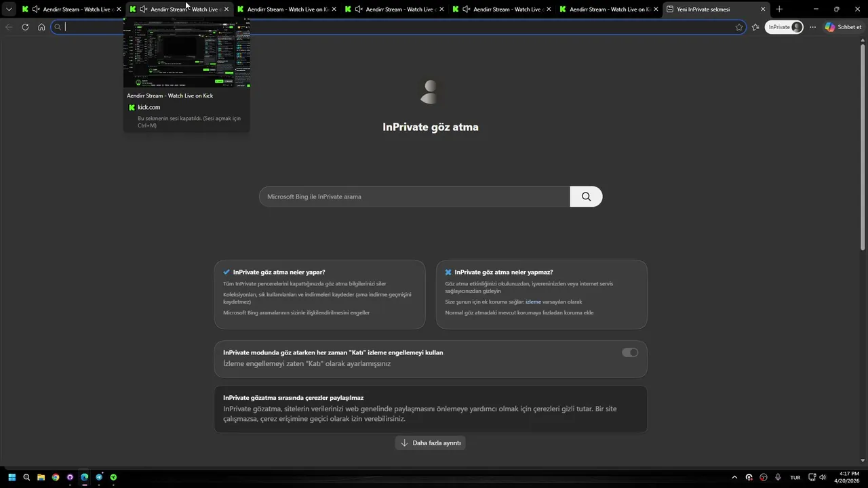The width and height of the screenshot is (868, 488).
Task: Click InPrivate gözatma sırasında çerezler paylaşılmaz text
Action: coord(294,398)
